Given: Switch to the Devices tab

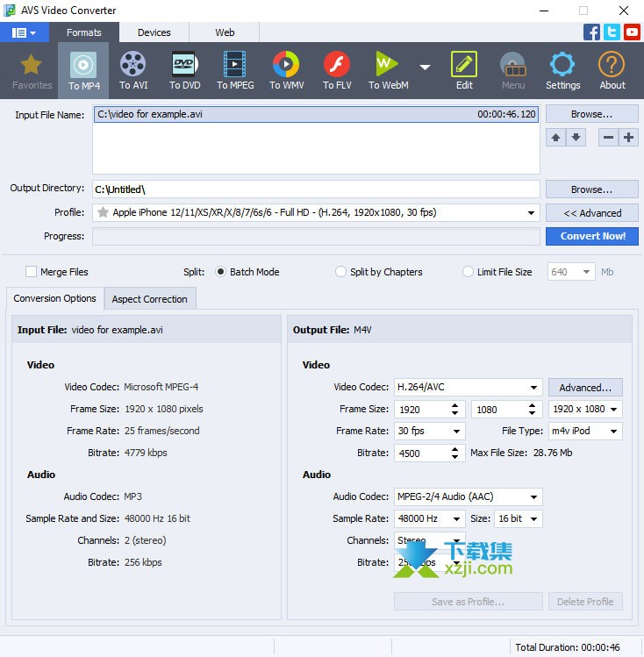Looking at the screenshot, I should 154,32.
